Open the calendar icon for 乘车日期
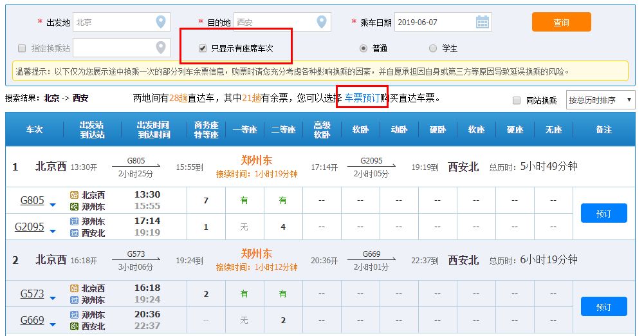This screenshot has height=336, width=644. pyautogui.click(x=483, y=23)
